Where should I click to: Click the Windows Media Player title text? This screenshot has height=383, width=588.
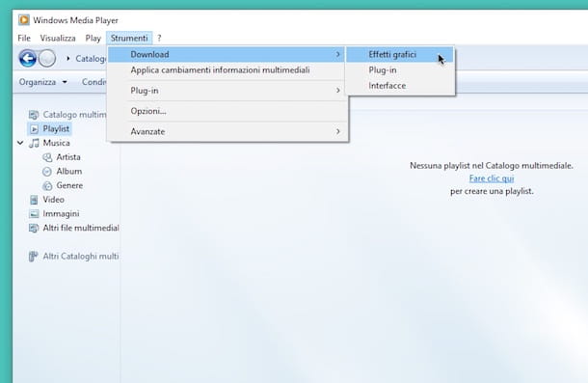pyautogui.click(x=75, y=20)
